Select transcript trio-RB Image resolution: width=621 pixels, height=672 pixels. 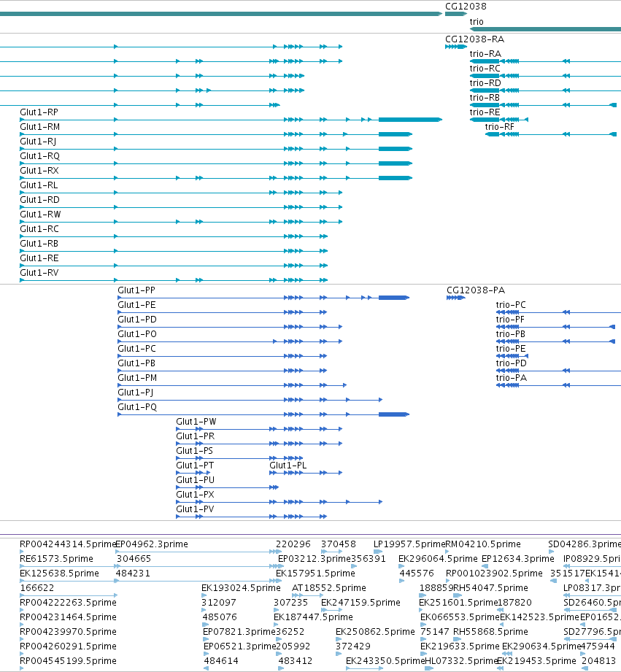tap(485, 97)
